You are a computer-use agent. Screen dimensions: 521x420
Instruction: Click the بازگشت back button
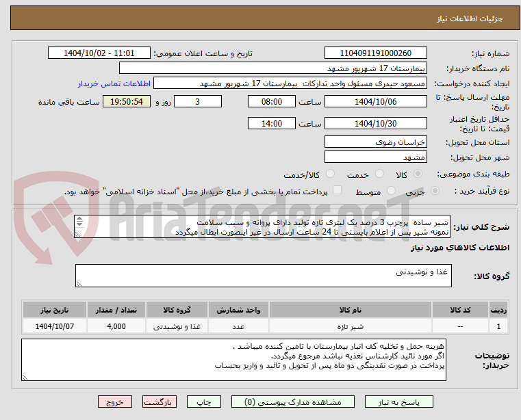pos(159,402)
